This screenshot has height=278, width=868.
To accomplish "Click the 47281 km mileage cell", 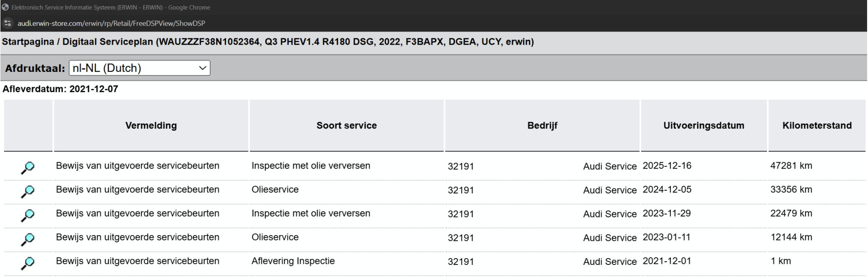I will click(791, 166).
